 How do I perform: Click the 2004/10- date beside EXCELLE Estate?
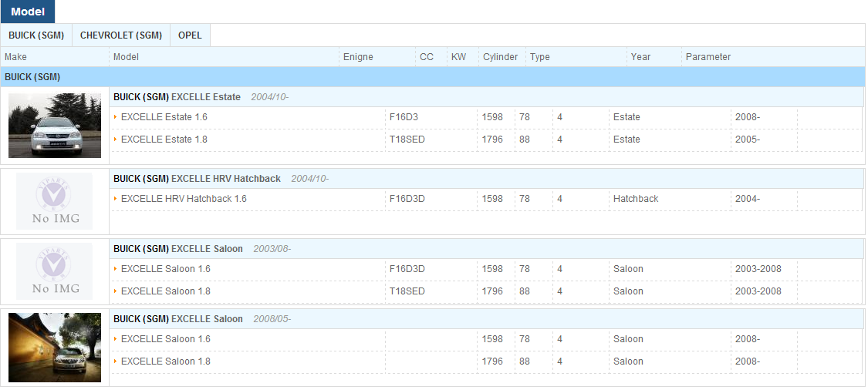coord(269,97)
